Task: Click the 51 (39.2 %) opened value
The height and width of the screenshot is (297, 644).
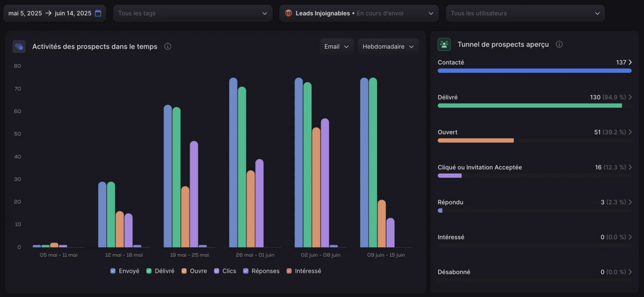Action: pos(610,132)
